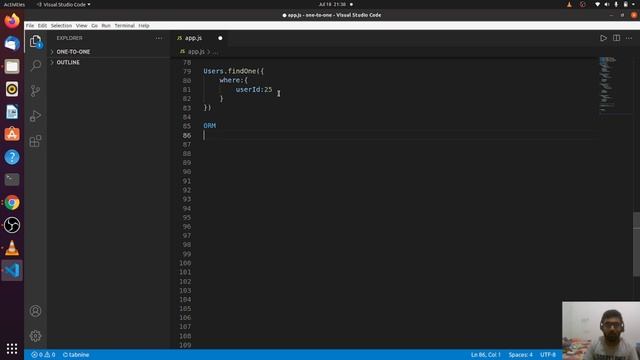This screenshot has height=360, width=640.
Task: Click Ln 86, Col 1 status item
Action: click(486, 355)
